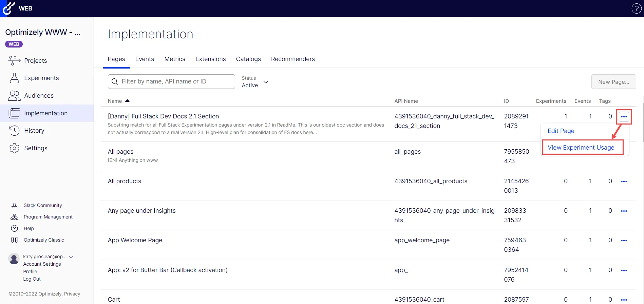Click the Events column header
This screenshot has width=644, height=304.
(583, 101)
